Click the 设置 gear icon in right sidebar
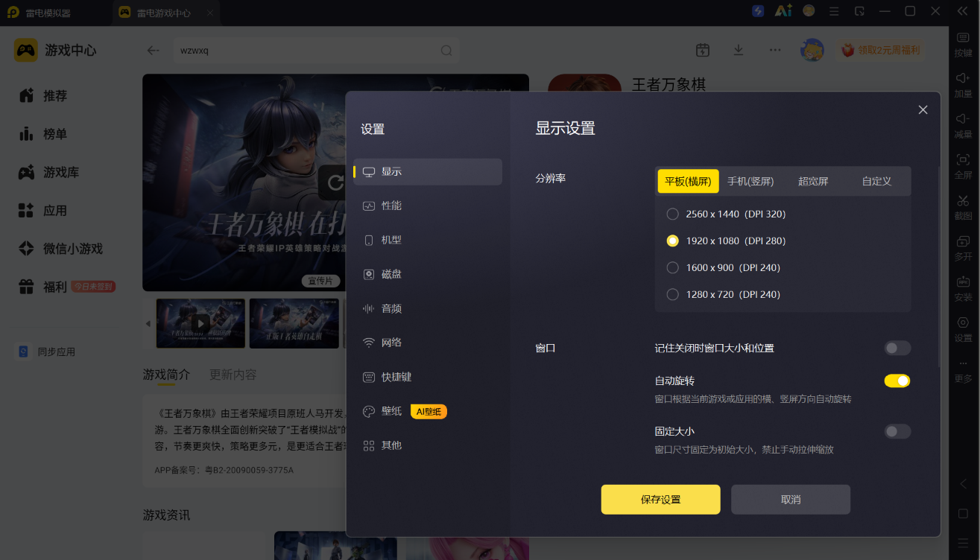Viewport: 980px width, 560px height. (x=963, y=322)
